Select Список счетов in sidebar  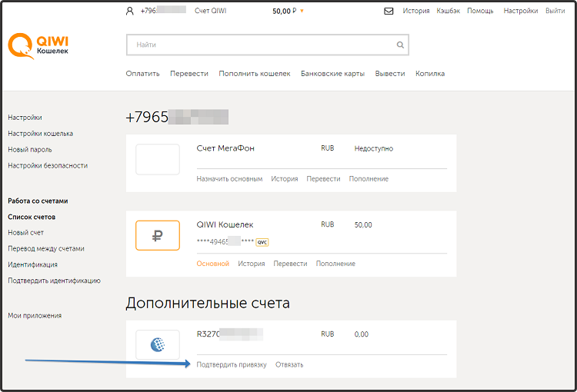(x=32, y=217)
